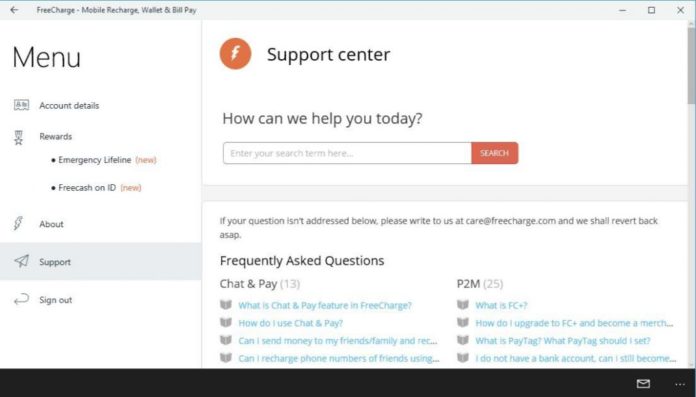Open 'What is PayTag?' FAQ link

pyautogui.click(x=562, y=341)
